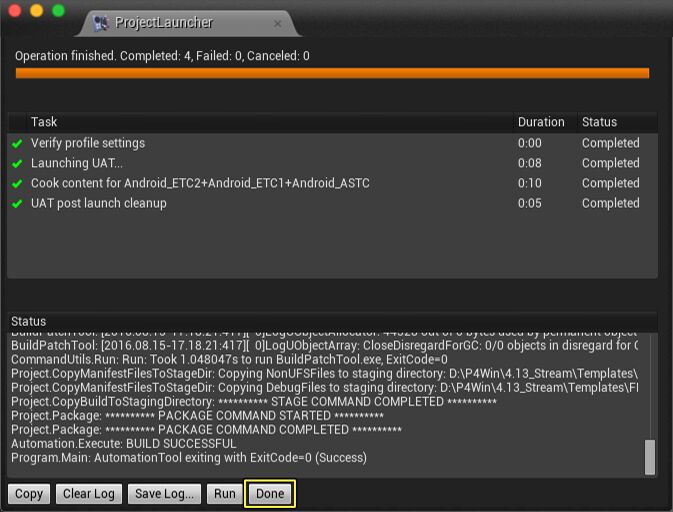Close the ProjectLauncher tab

point(278,24)
